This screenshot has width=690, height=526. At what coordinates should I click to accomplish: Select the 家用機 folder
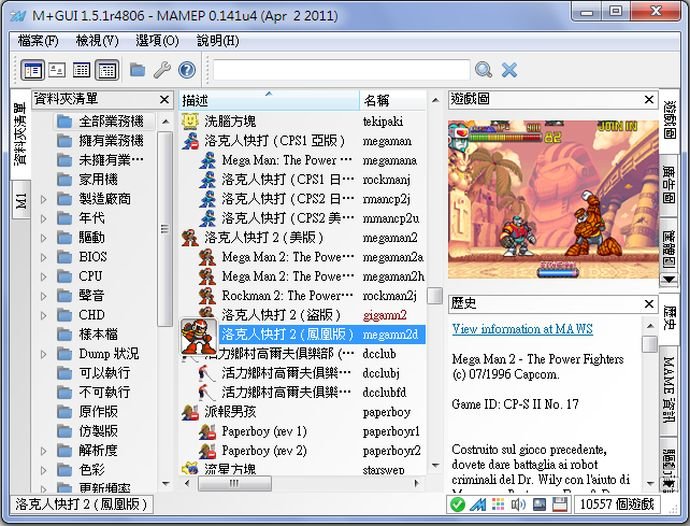pos(87,179)
